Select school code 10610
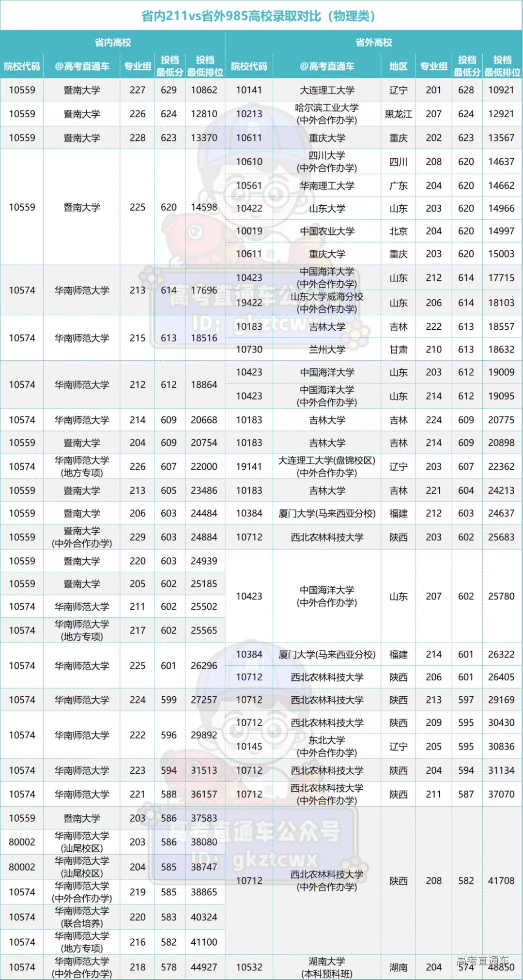 [x=249, y=162]
